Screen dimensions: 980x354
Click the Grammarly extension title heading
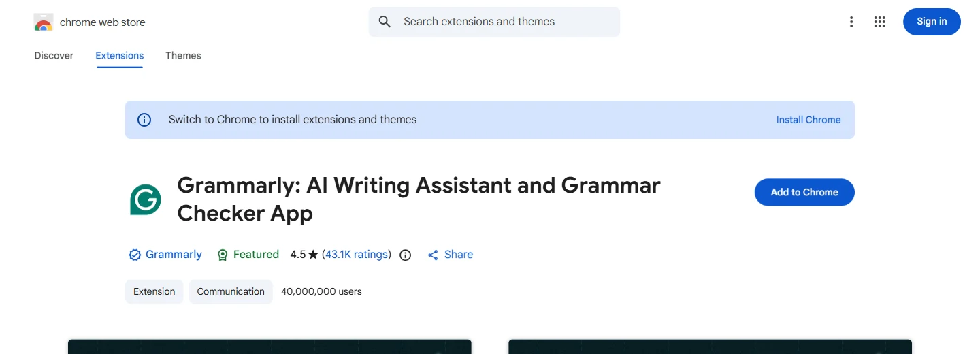(419, 199)
